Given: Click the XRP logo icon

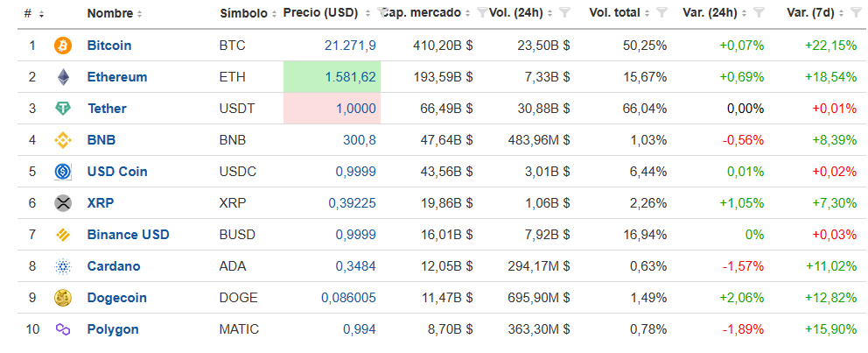Looking at the screenshot, I should (62, 203).
